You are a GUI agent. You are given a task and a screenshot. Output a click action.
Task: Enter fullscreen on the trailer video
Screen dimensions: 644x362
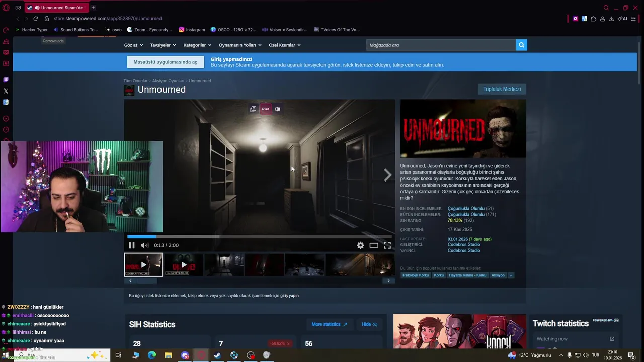(x=387, y=245)
